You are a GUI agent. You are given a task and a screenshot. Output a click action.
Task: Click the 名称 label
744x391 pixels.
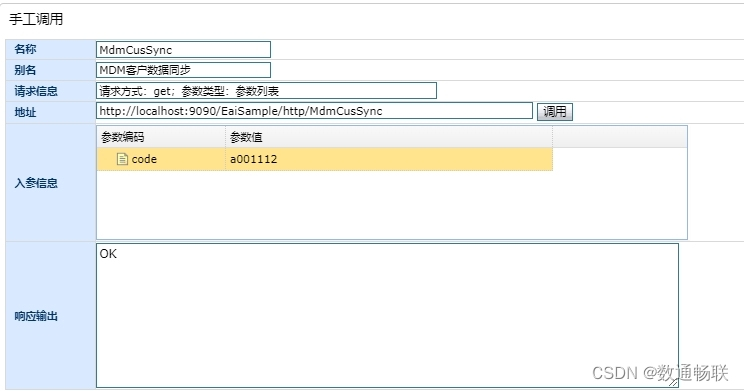[25, 49]
